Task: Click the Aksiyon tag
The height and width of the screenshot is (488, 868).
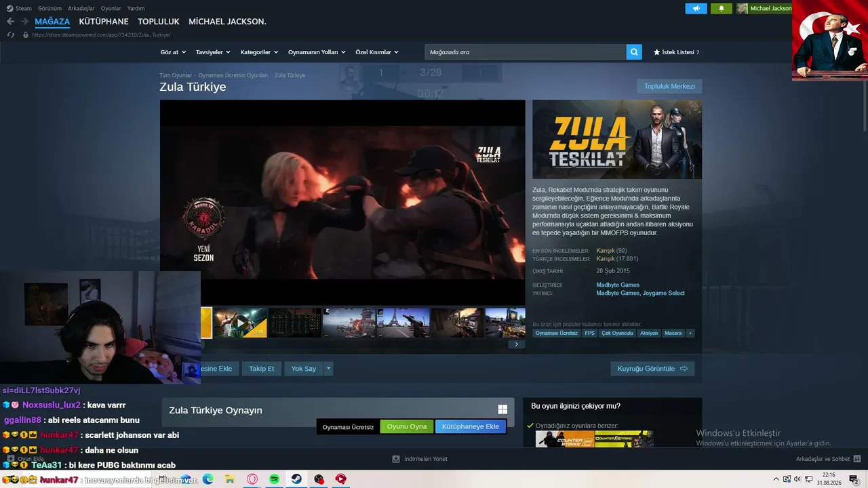Action: pos(649,333)
